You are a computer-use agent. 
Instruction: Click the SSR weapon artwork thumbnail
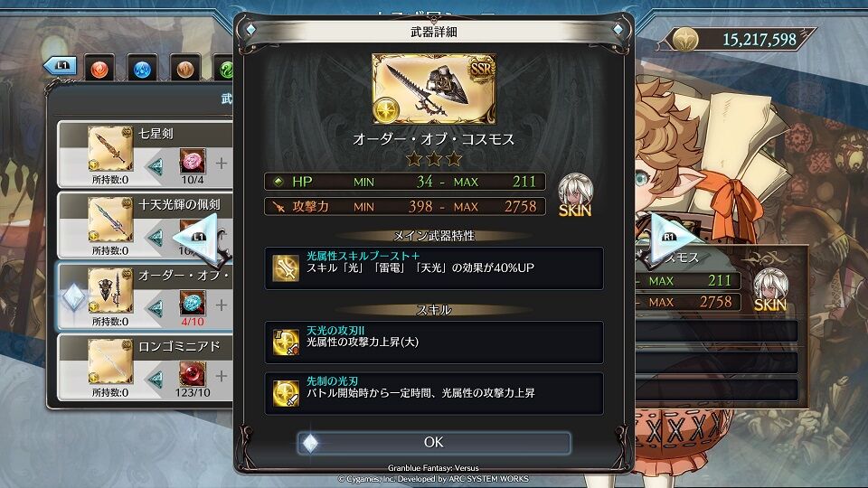(434, 89)
